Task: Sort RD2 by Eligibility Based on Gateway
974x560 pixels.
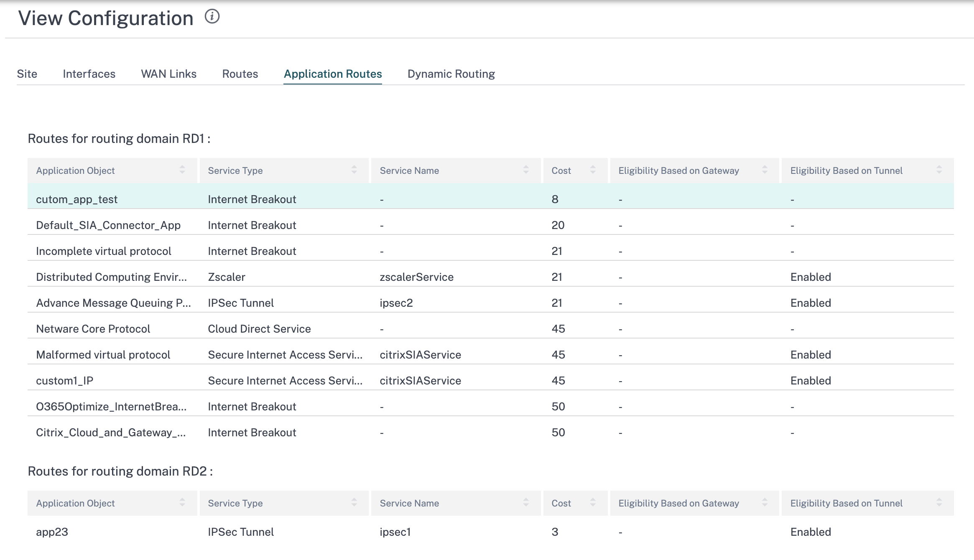Action: [x=765, y=502]
